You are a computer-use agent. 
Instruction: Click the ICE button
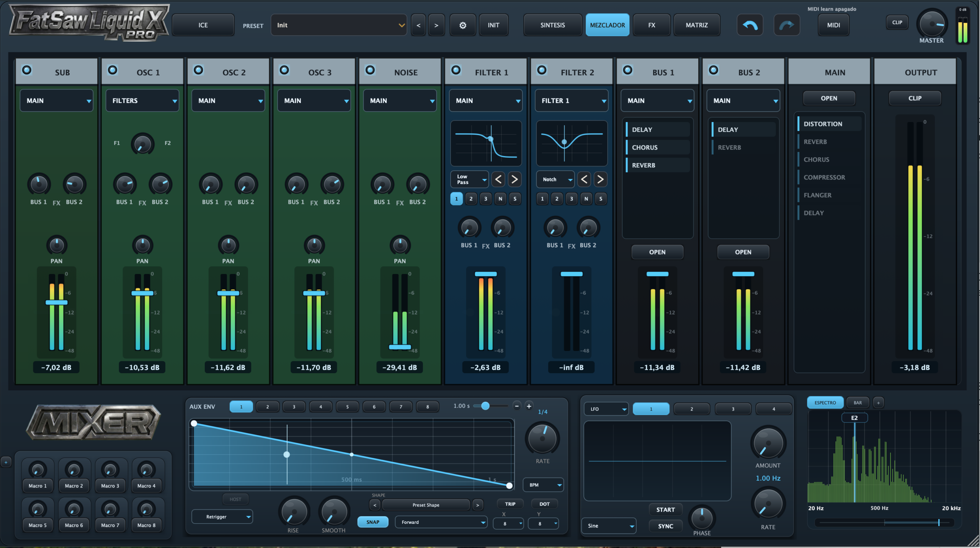(x=203, y=25)
